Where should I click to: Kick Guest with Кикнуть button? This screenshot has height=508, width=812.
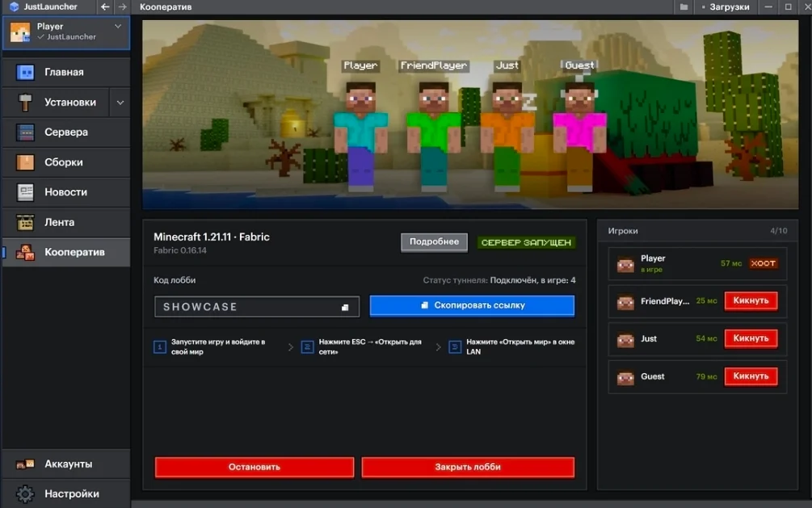point(751,376)
